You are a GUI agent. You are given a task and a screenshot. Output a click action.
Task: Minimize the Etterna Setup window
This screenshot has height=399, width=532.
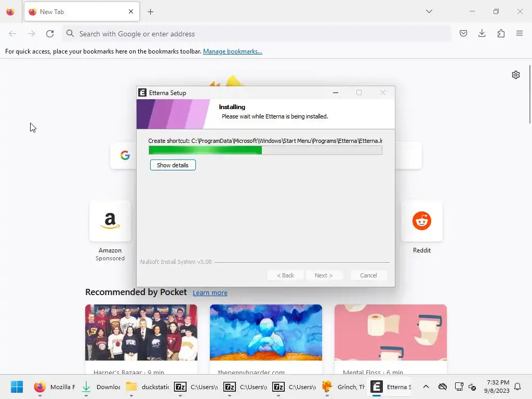pos(336,92)
